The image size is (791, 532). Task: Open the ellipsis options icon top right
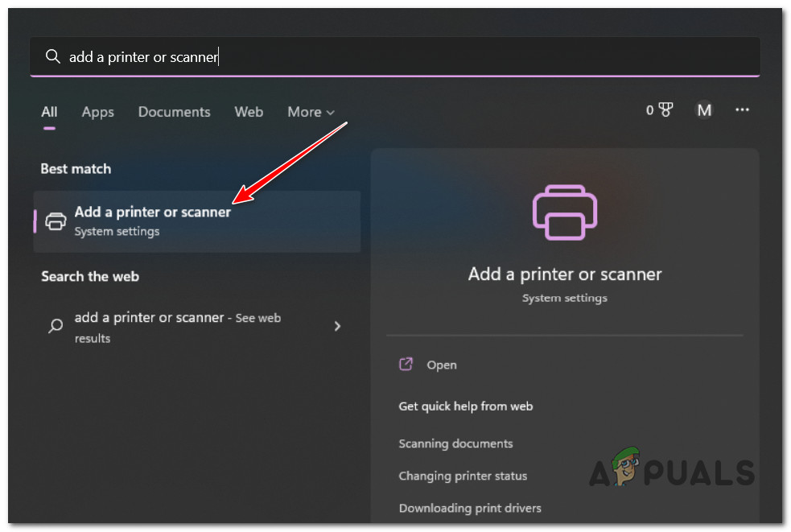coord(742,109)
